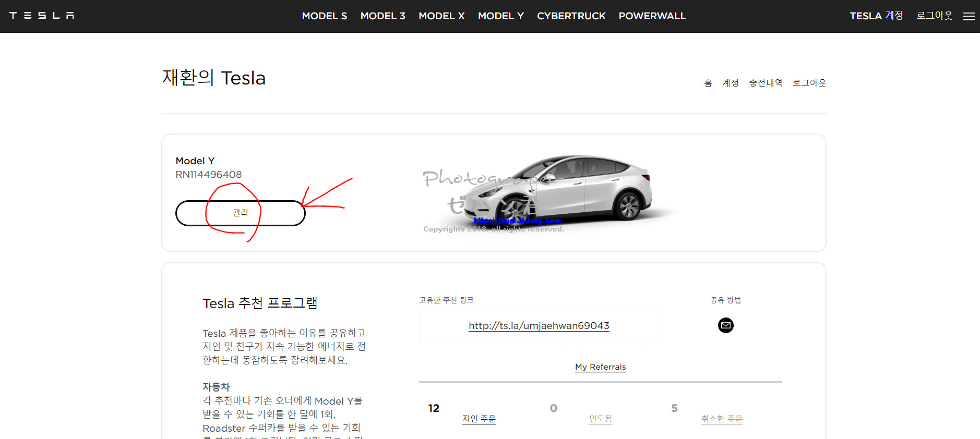Open My Referrals link
The width and height of the screenshot is (980, 439).
point(601,367)
